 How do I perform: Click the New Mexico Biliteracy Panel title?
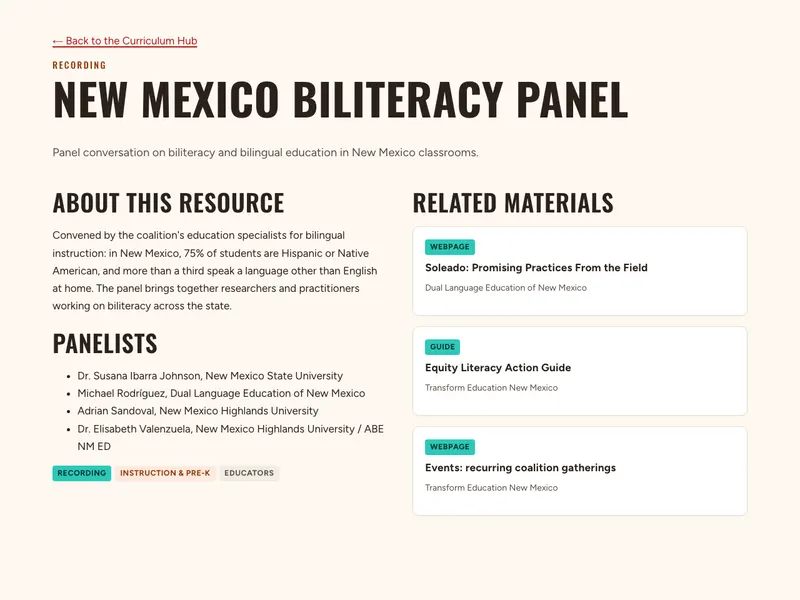340,99
